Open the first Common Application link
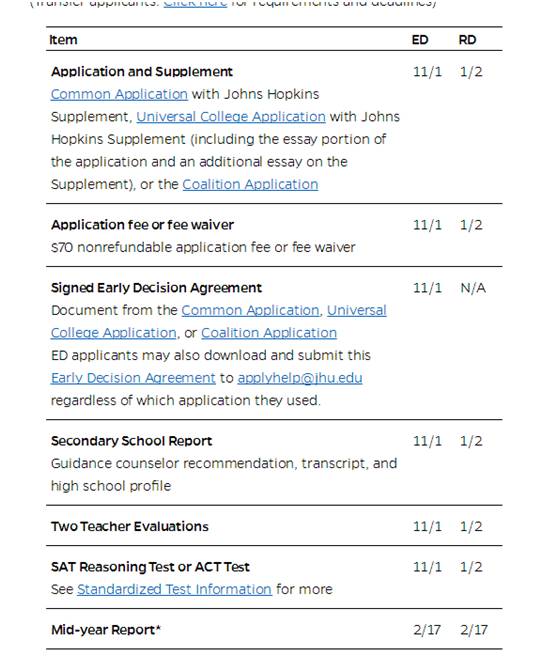Image resolution: width=558 pixels, height=658 pixels. (x=119, y=94)
